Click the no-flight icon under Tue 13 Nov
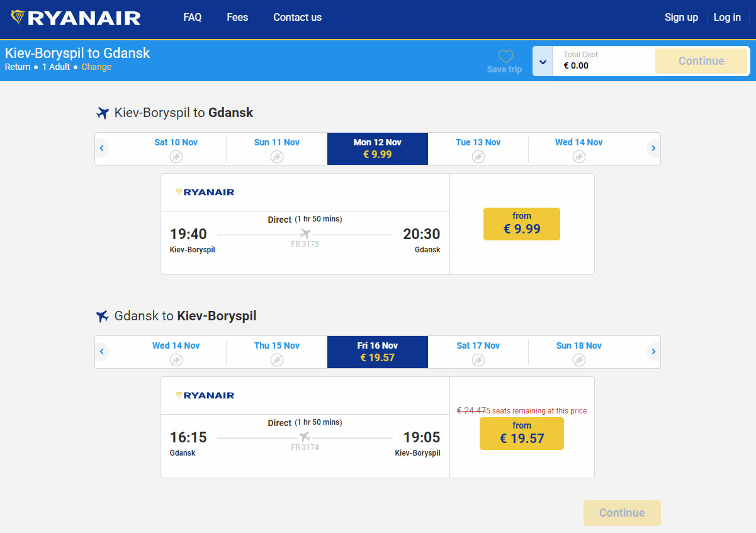Viewport: 756px width, 533px height. pyautogui.click(x=478, y=157)
